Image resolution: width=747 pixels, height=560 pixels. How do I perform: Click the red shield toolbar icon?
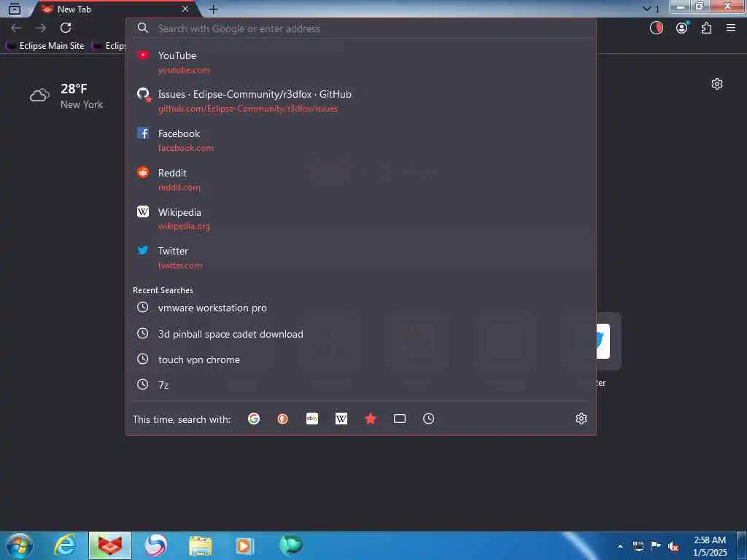tap(656, 28)
